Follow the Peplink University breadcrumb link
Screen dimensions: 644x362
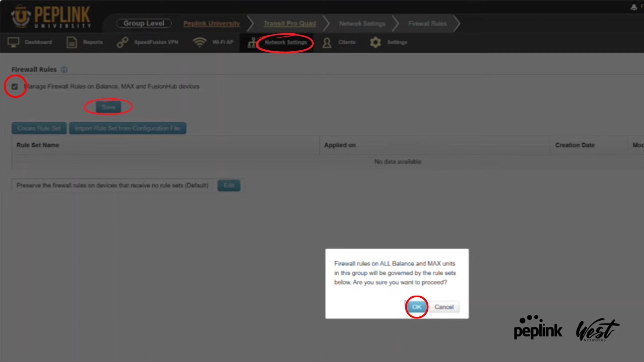212,23
